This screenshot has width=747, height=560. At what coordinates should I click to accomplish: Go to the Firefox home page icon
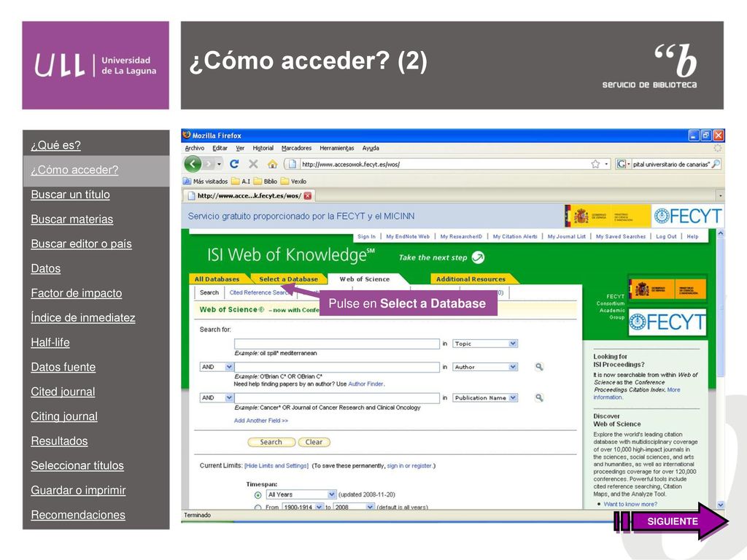pos(272,164)
